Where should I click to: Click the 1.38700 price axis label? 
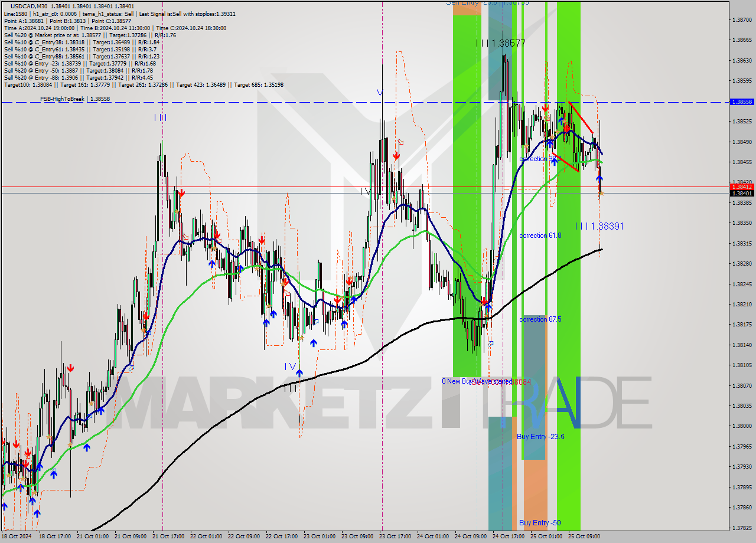(x=741, y=20)
